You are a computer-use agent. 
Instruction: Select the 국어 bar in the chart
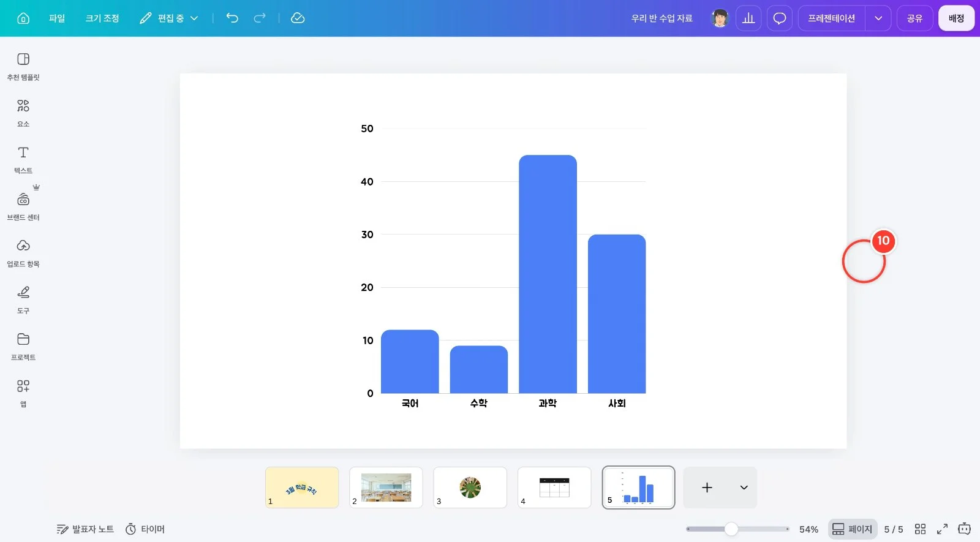(410, 361)
